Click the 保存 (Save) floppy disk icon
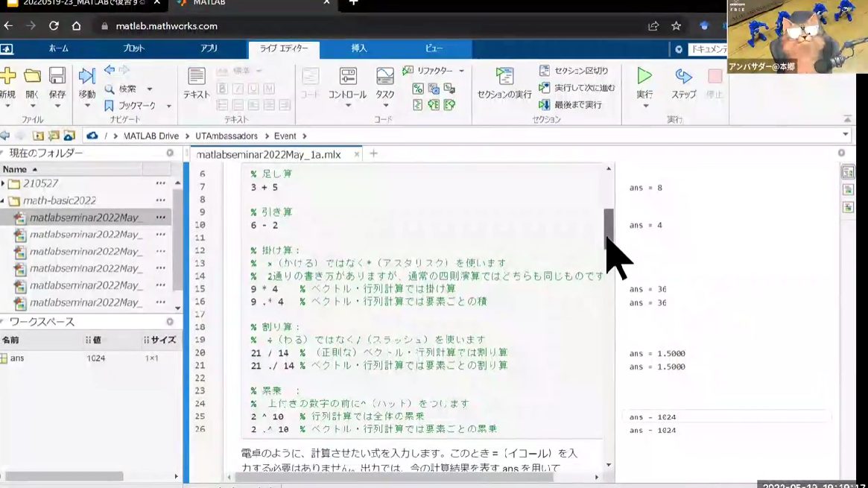This screenshot has height=488, width=868. [x=57, y=76]
